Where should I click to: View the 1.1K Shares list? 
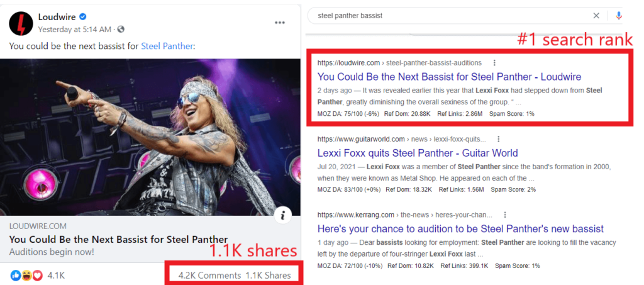coord(268,275)
